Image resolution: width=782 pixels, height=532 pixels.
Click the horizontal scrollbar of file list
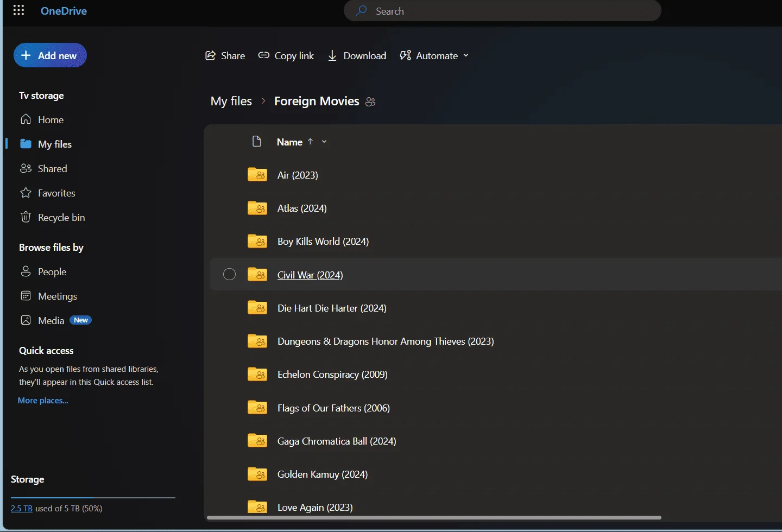pos(434,517)
